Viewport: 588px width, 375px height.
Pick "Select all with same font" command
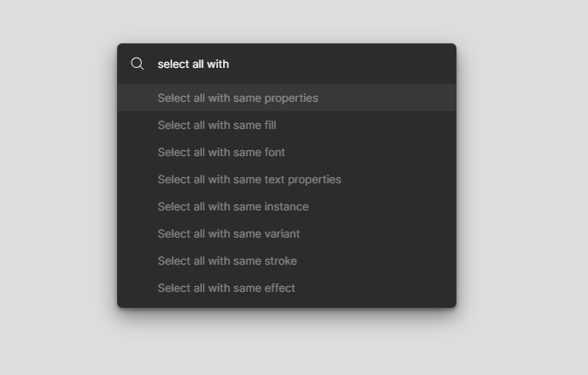287,152
